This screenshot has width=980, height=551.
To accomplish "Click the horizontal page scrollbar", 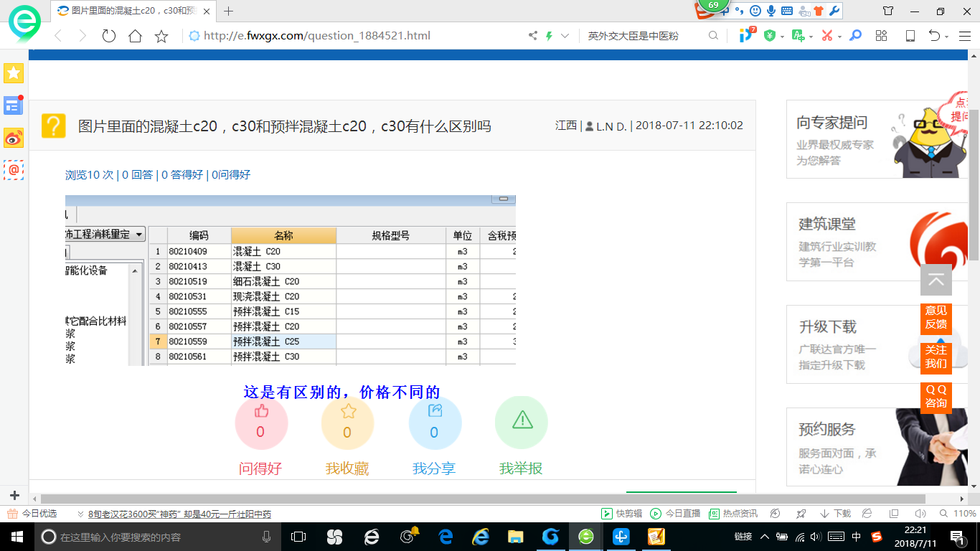I will pos(483,499).
